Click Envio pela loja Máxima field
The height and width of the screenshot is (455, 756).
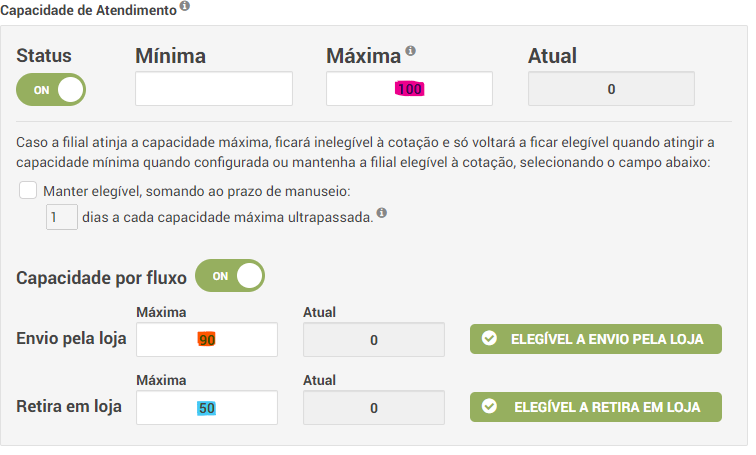(207, 340)
